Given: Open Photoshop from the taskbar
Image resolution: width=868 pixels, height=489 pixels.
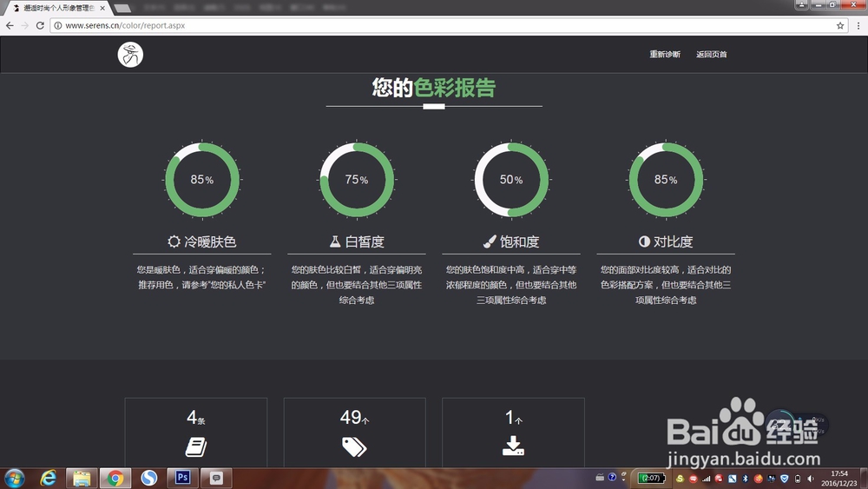Looking at the screenshot, I should (182, 478).
